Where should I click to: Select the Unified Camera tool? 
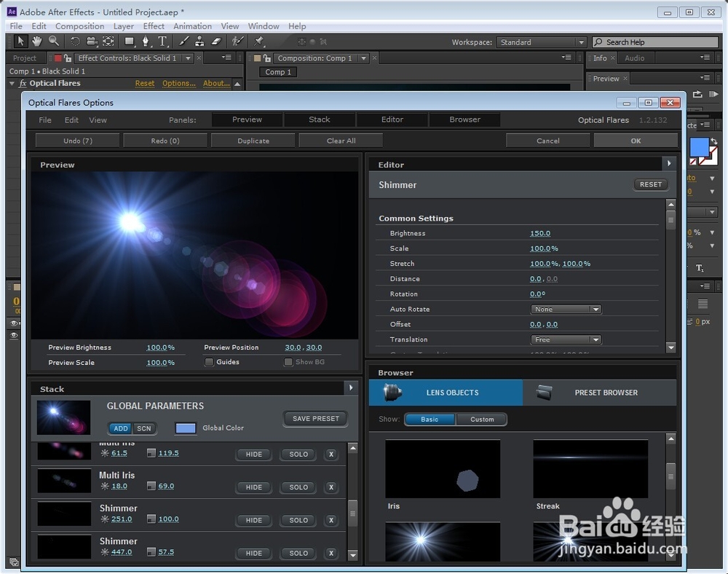[92, 42]
